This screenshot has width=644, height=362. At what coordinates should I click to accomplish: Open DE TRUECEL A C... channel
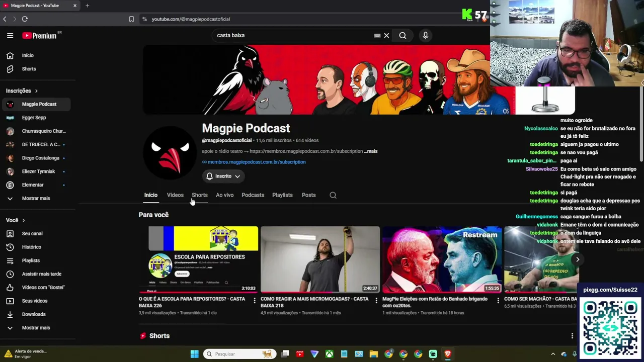pyautogui.click(x=35, y=144)
